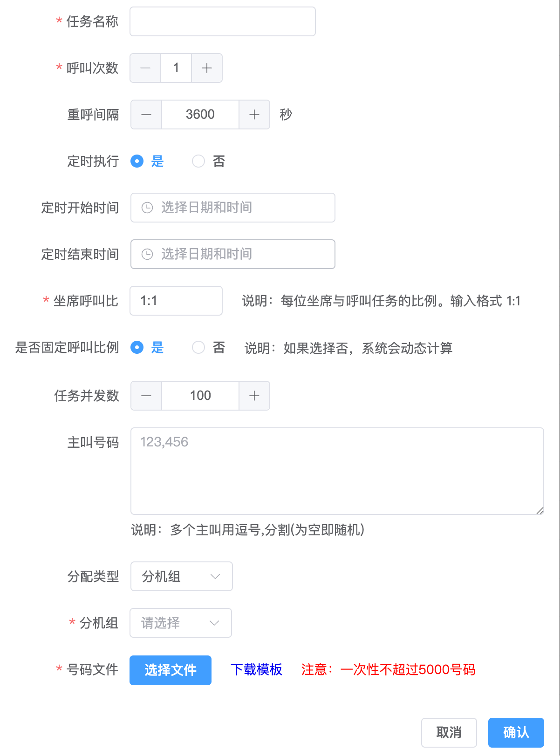Click clock icon in scheduled start time
Viewport: 560px width, 756px height.
click(147, 208)
